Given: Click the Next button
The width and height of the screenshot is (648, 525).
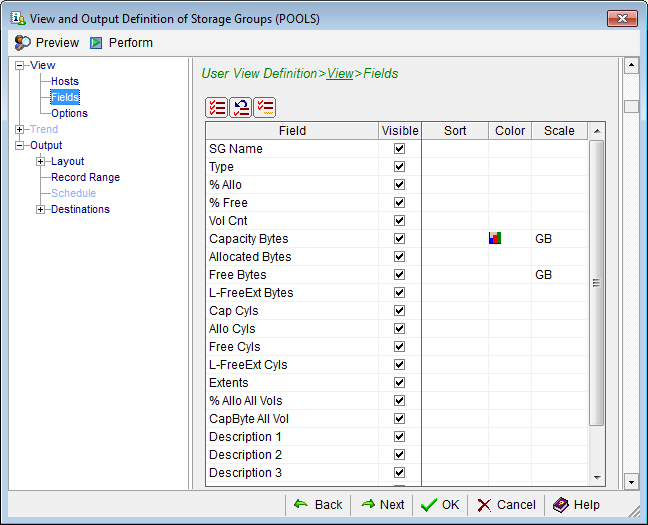Looking at the screenshot, I should click(x=382, y=505).
